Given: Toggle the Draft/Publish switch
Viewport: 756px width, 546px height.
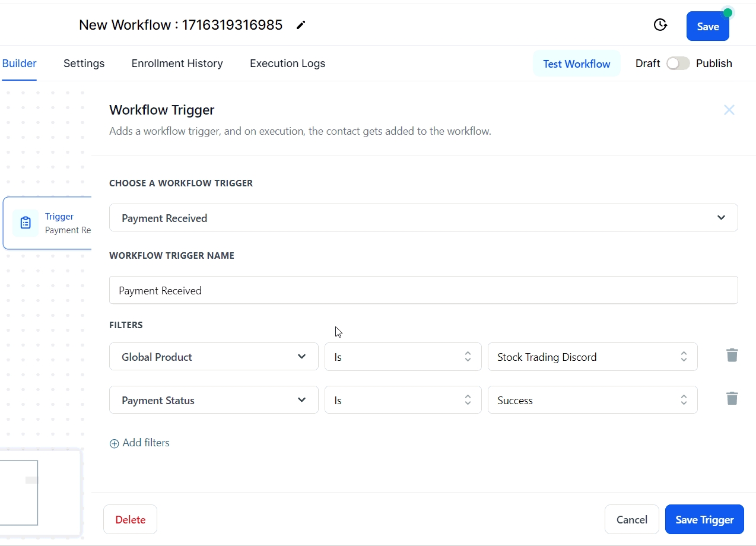Looking at the screenshot, I should (x=678, y=64).
